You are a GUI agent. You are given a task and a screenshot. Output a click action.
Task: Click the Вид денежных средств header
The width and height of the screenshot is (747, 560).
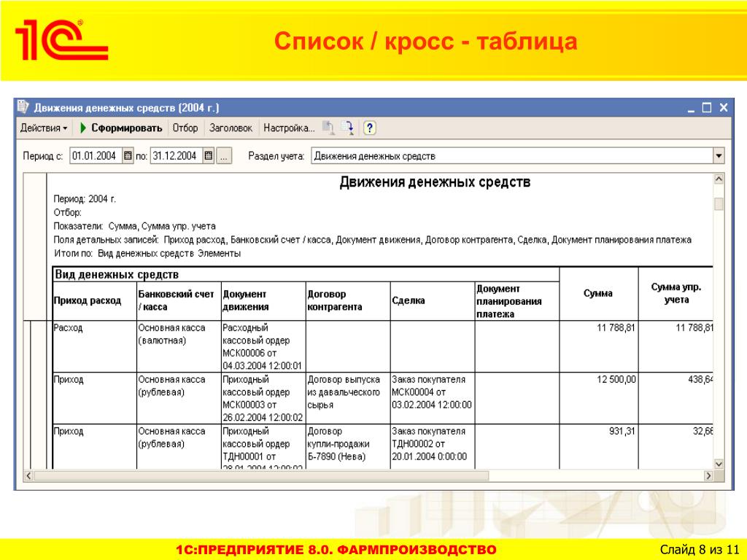tap(306, 274)
